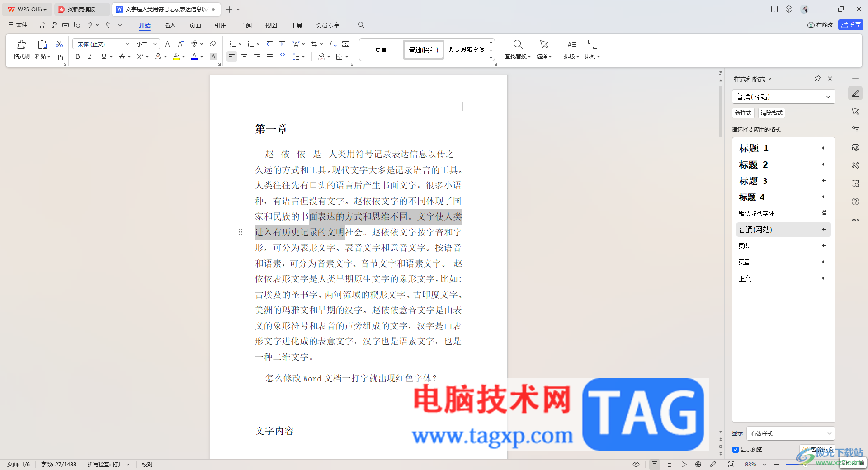Screen dimensions: 868x470
Task: Open the 视图 ribbon tab
Action: click(x=271, y=25)
